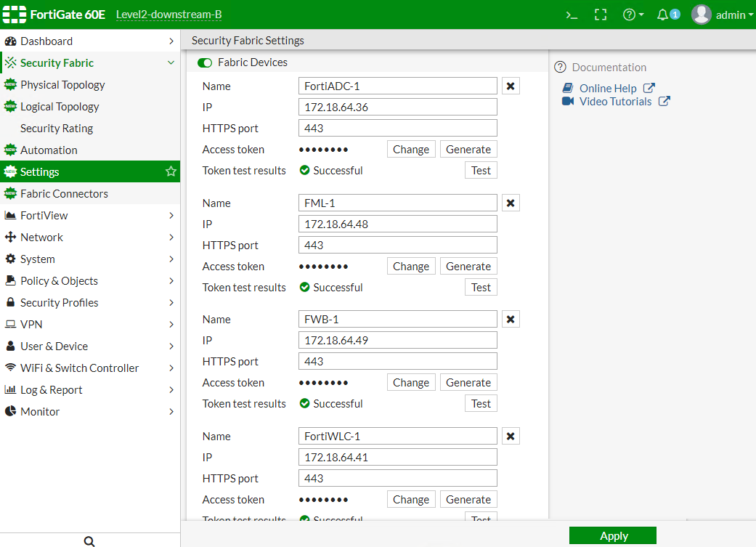The image size is (756, 547).
Task: Open the Online Help link
Action: point(608,89)
